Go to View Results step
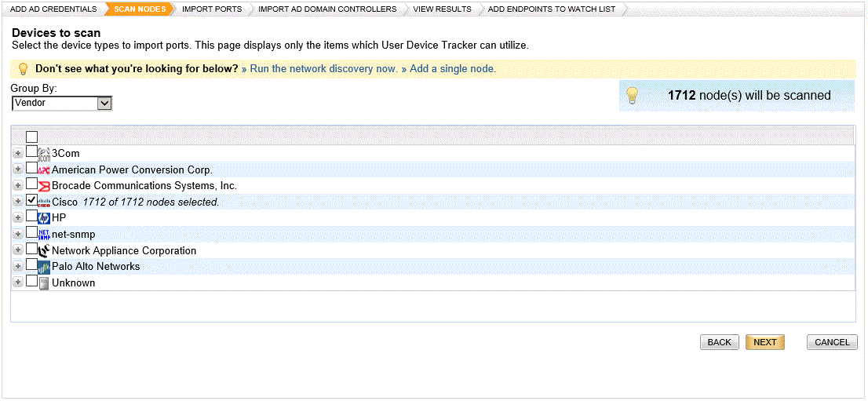868x401 pixels. tap(442, 9)
